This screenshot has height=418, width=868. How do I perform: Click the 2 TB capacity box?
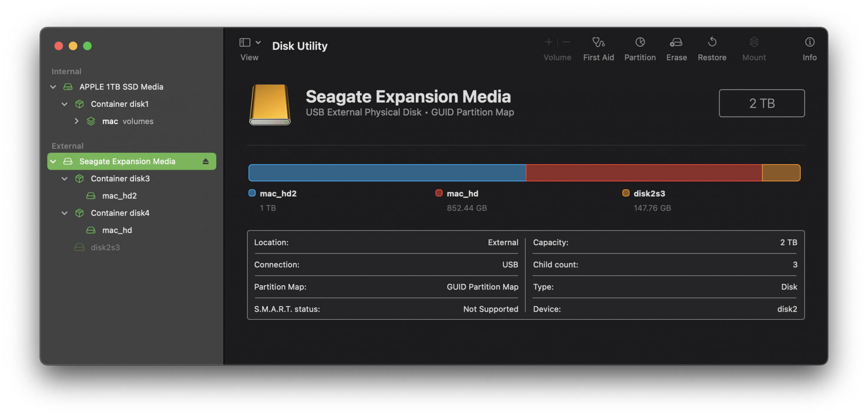762,103
